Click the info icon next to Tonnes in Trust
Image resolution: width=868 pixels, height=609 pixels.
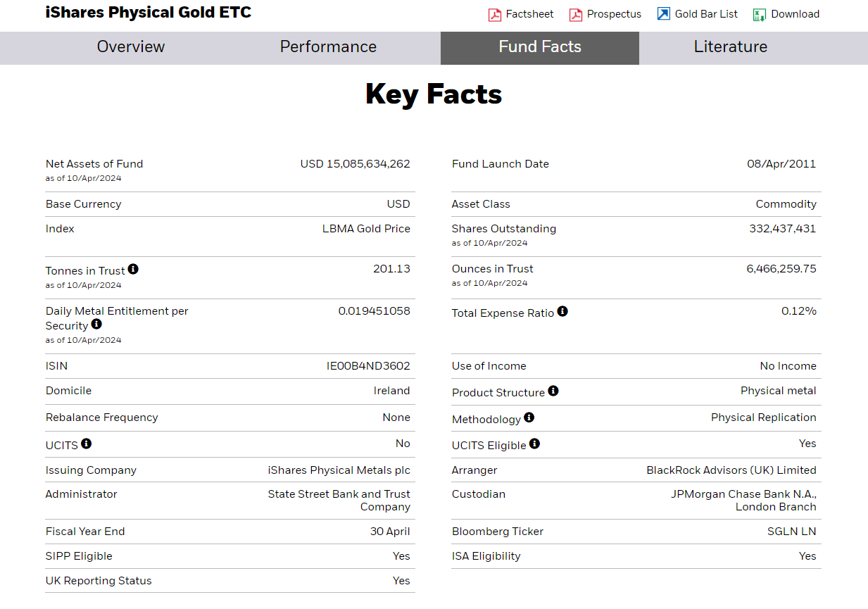(x=133, y=269)
